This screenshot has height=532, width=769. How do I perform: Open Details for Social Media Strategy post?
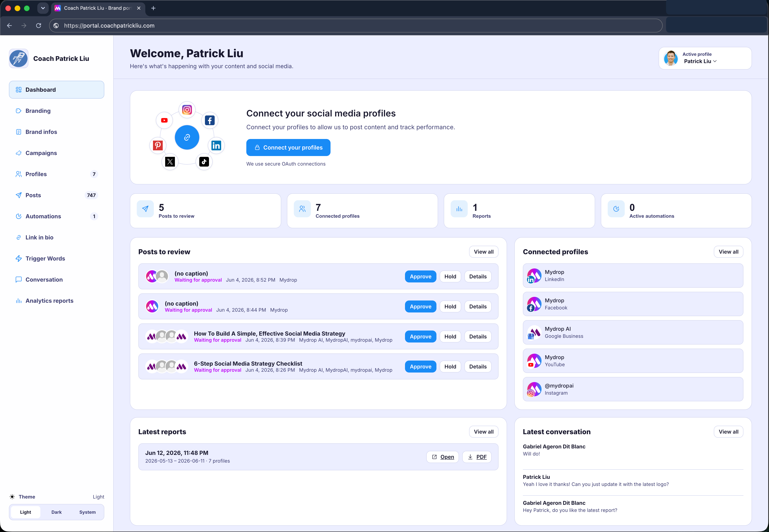(x=478, y=336)
